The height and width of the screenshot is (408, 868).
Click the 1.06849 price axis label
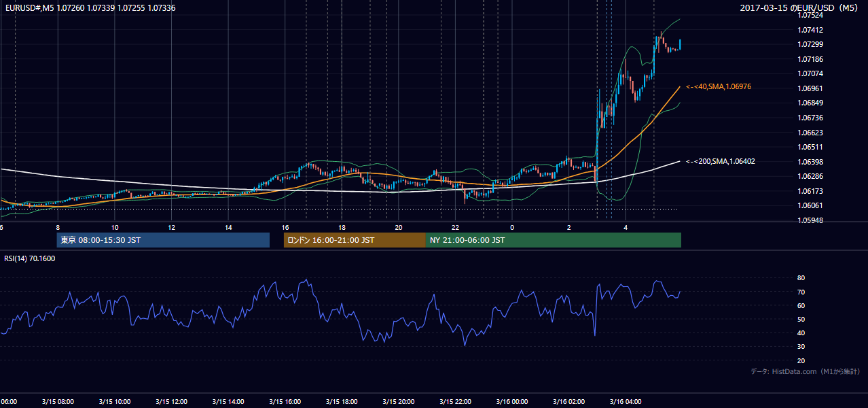811,103
